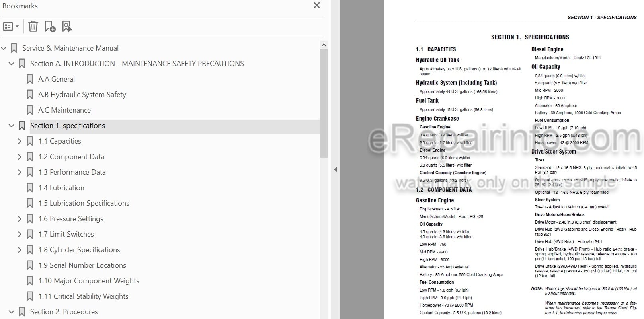The image size is (644, 319).
Task: Open 1.5 Lubrication Specifications bookmark
Action: pyautogui.click(x=84, y=203)
